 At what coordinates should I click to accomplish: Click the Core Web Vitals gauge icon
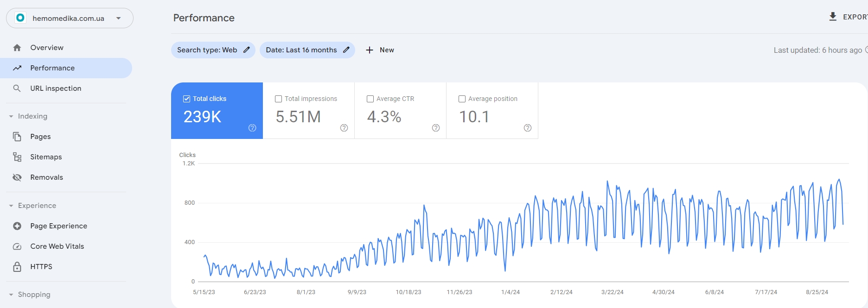pos(17,246)
